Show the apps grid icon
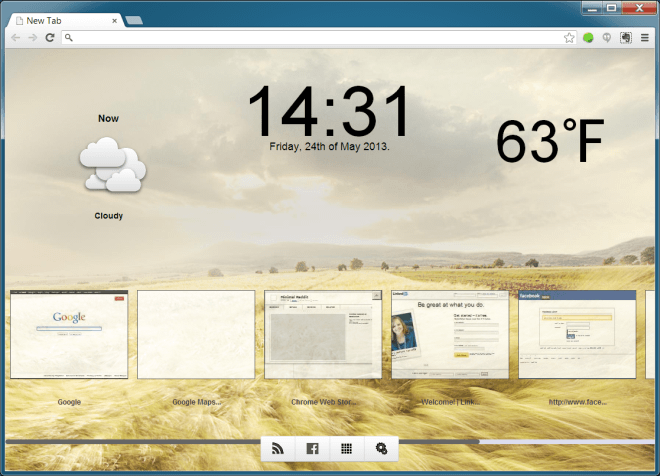The height and width of the screenshot is (476, 660). (346, 449)
